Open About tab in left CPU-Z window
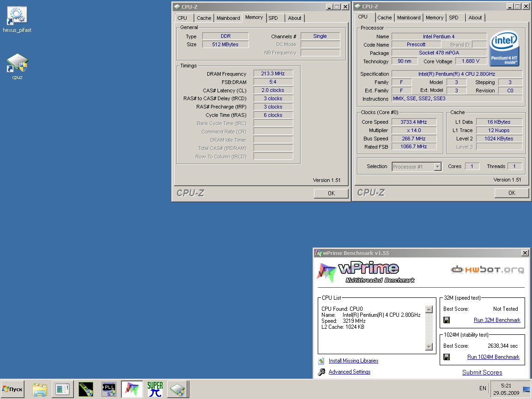This screenshot has height=399, width=532. coord(295,18)
